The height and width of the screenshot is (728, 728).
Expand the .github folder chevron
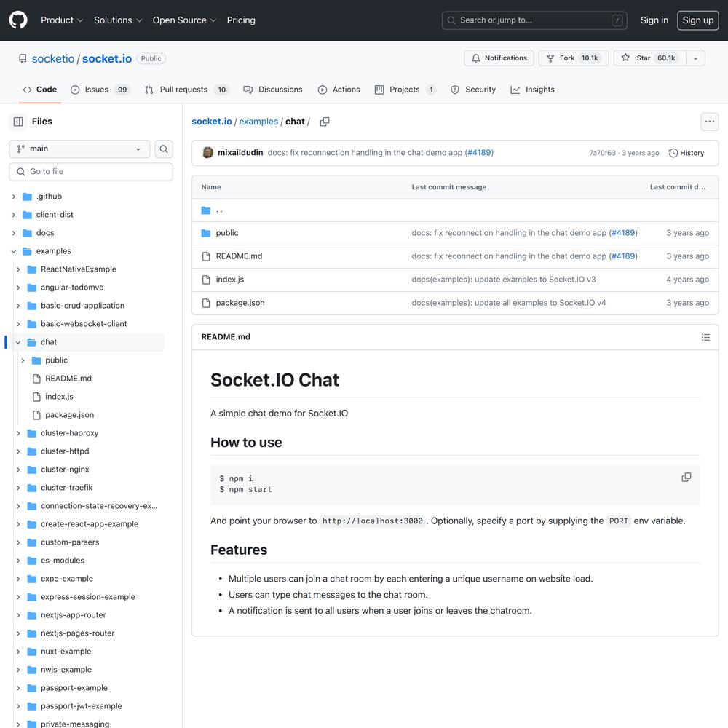point(14,197)
